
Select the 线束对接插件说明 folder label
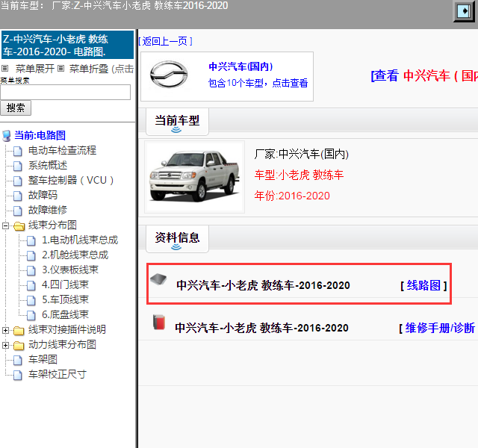67,330
